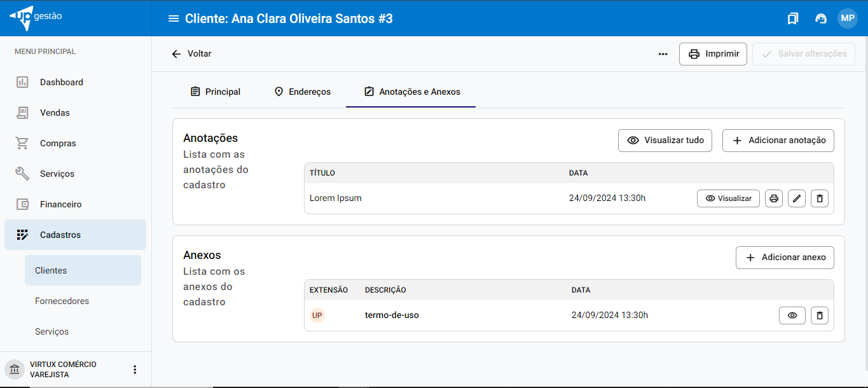Print the Lorem Ipsum annotation
The width and height of the screenshot is (868, 388).
pos(773,198)
